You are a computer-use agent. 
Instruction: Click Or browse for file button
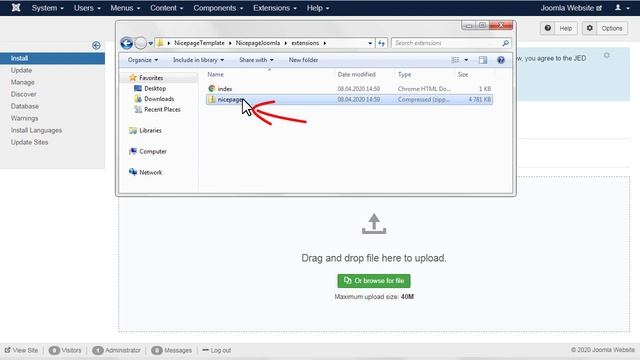click(374, 281)
